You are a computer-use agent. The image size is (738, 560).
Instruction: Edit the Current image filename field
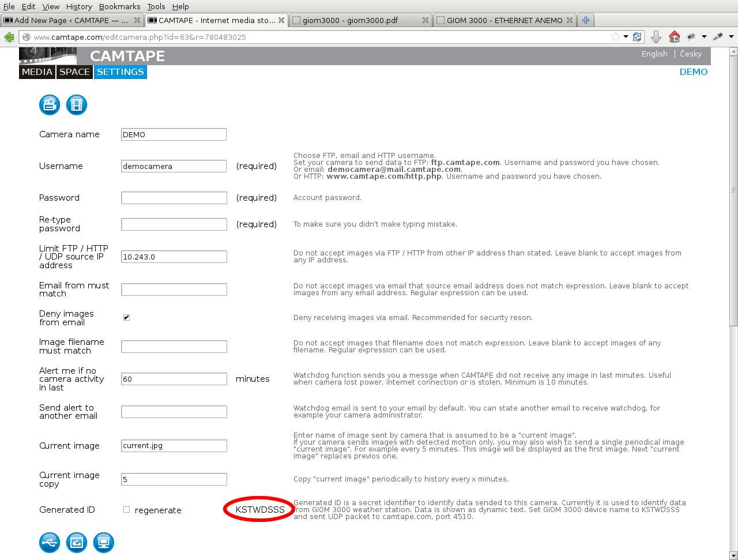(174, 446)
